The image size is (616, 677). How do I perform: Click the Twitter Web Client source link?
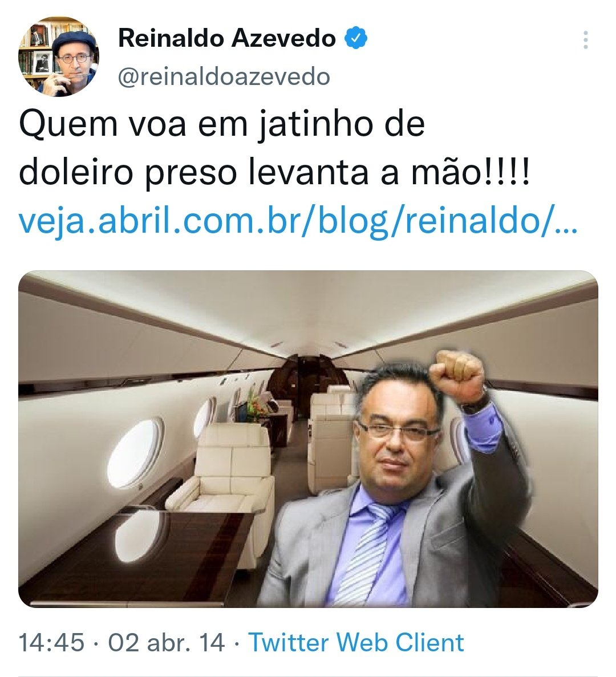(356, 642)
